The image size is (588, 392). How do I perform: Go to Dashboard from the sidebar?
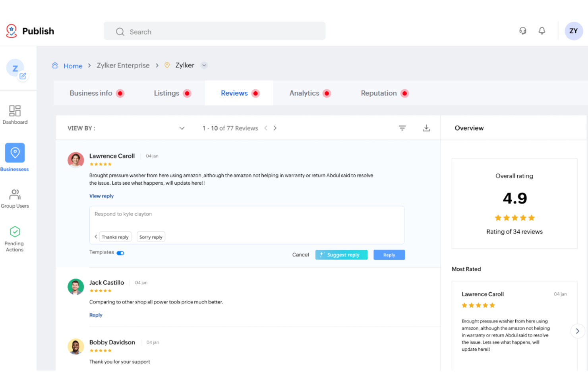pos(15,115)
